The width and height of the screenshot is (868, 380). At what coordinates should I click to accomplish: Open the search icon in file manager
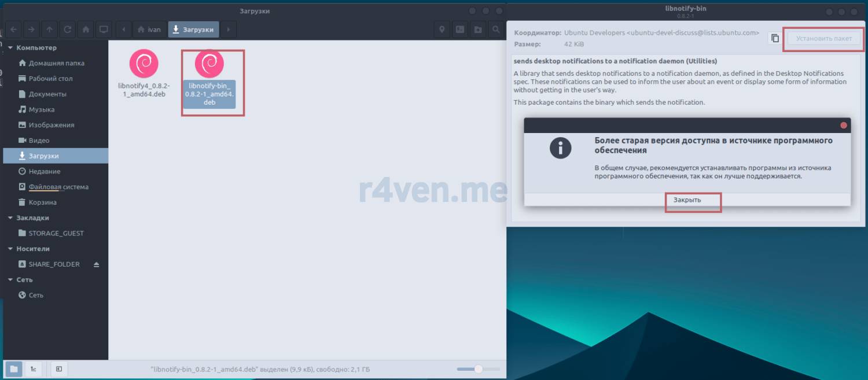[x=496, y=29]
